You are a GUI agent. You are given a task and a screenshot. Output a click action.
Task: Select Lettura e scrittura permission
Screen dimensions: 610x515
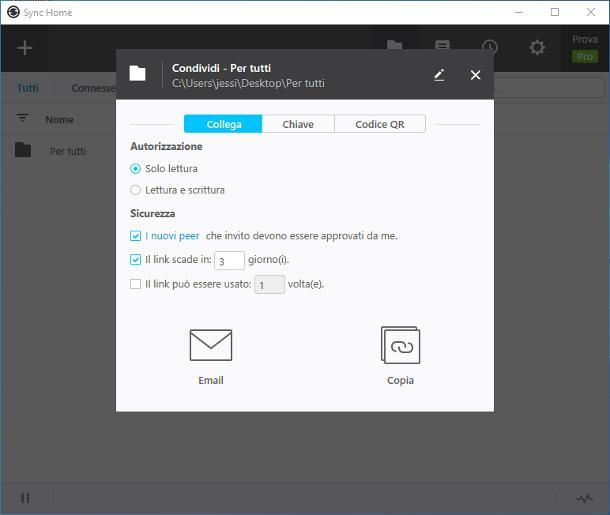click(136, 190)
